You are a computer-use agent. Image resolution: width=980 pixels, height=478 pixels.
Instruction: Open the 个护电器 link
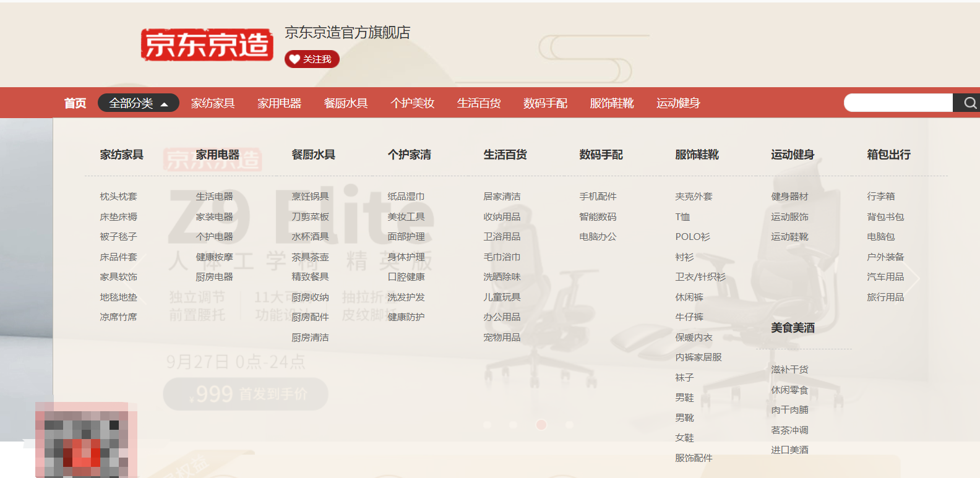pos(215,237)
